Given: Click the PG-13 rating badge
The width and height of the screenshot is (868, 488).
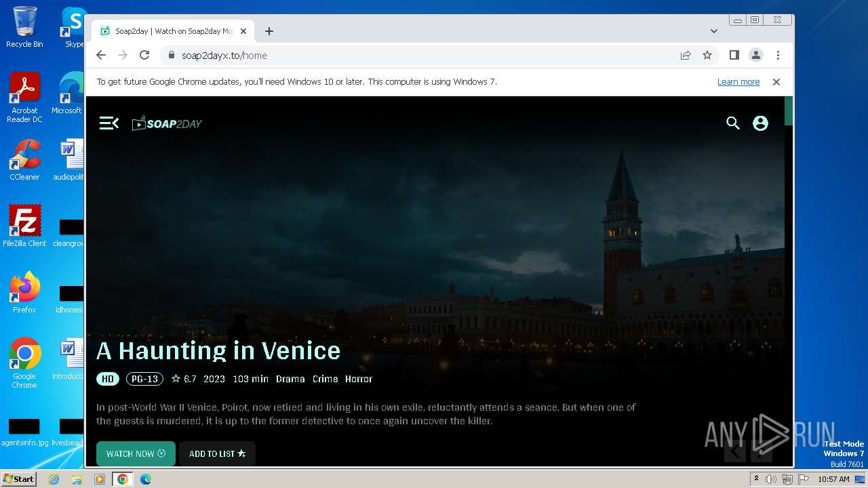Looking at the screenshot, I should (144, 379).
